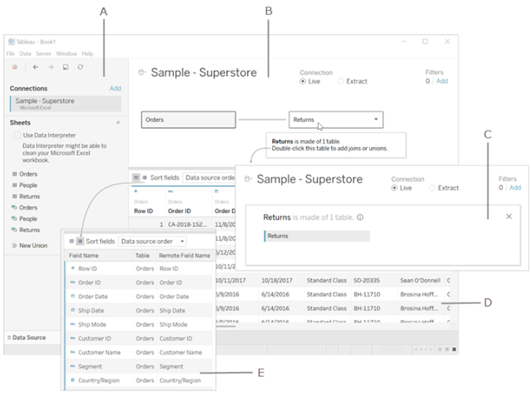The width and height of the screenshot is (532, 394).
Task: Select the Live connection radio in main window
Action: pos(303,81)
